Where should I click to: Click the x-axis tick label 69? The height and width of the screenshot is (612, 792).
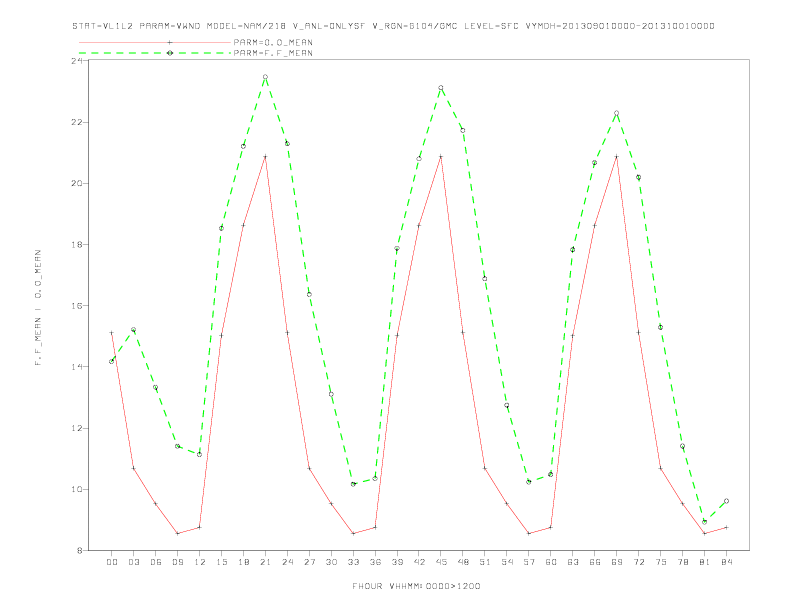pos(617,562)
